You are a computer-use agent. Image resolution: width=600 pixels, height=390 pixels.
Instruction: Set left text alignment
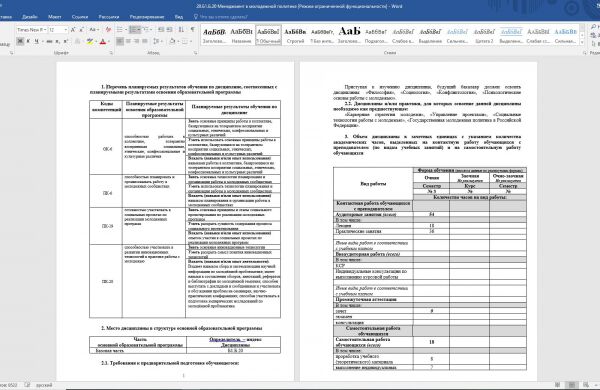pos(120,41)
